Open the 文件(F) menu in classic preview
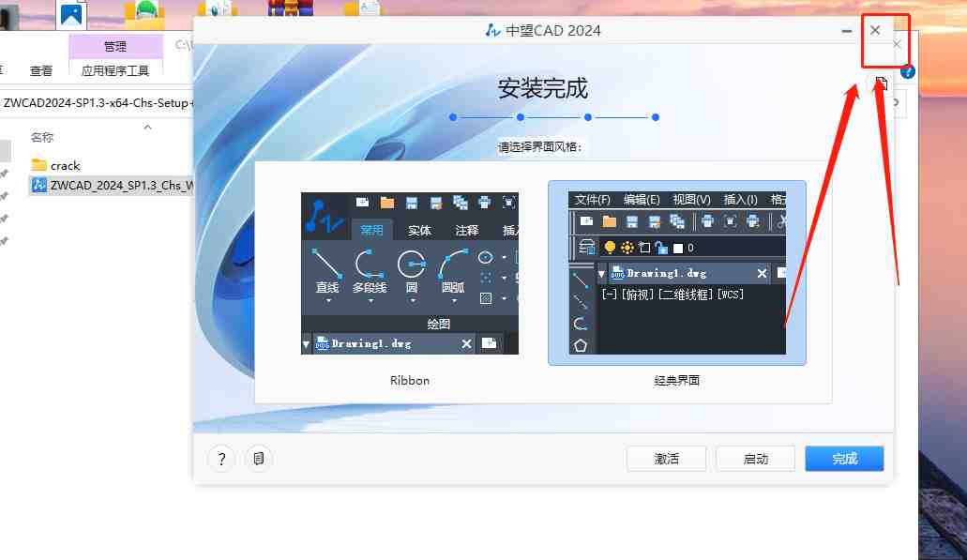Viewport: 967px width, 560px height. pos(595,199)
